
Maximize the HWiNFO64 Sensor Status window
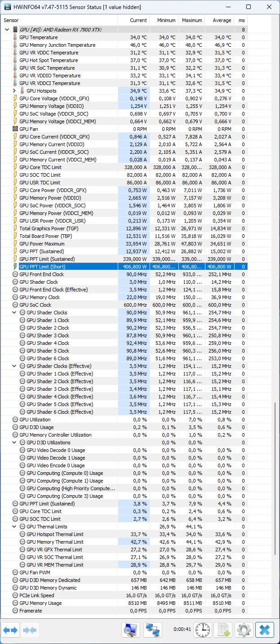(x=249, y=7)
